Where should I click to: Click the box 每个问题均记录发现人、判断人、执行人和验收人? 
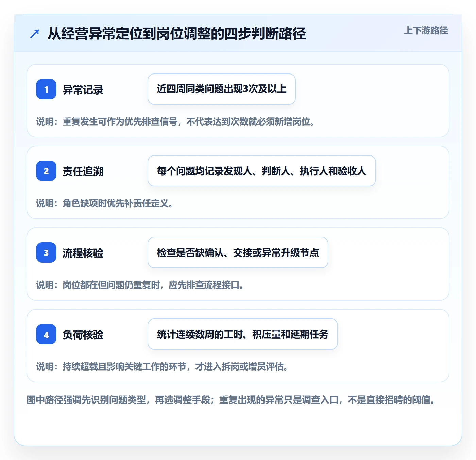(262, 171)
